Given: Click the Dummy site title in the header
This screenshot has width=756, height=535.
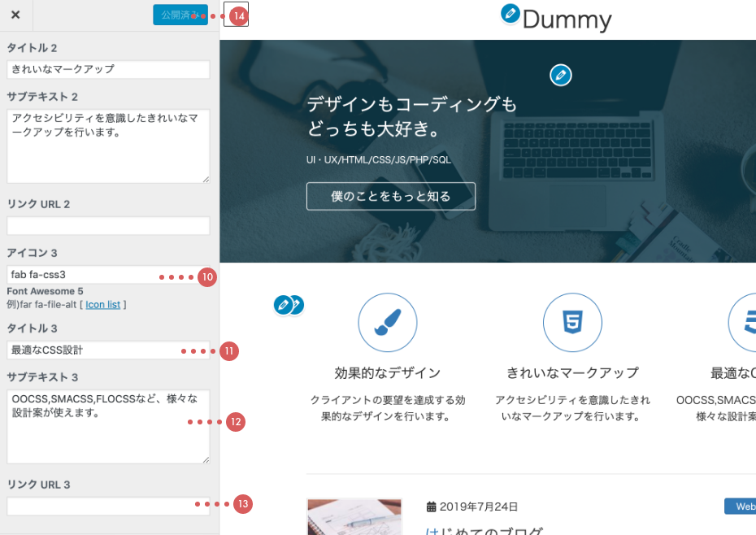Looking at the screenshot, I should pyautogui.click(x=567, y=20).
